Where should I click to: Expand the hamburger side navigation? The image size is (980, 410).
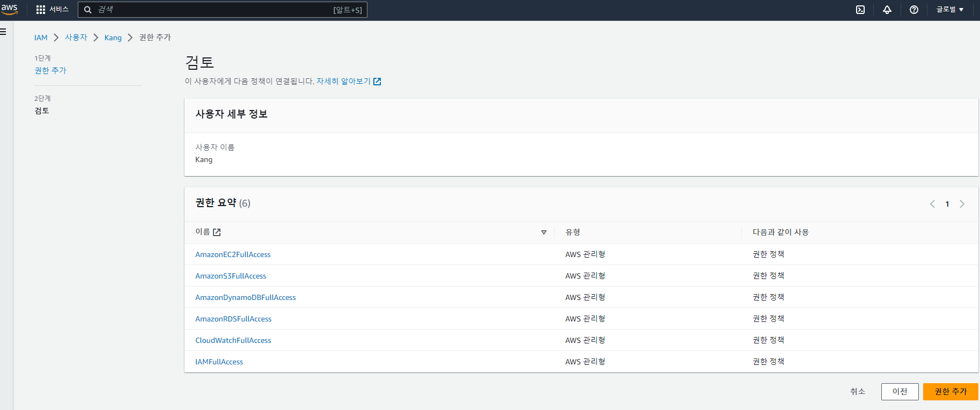[3, 32]
